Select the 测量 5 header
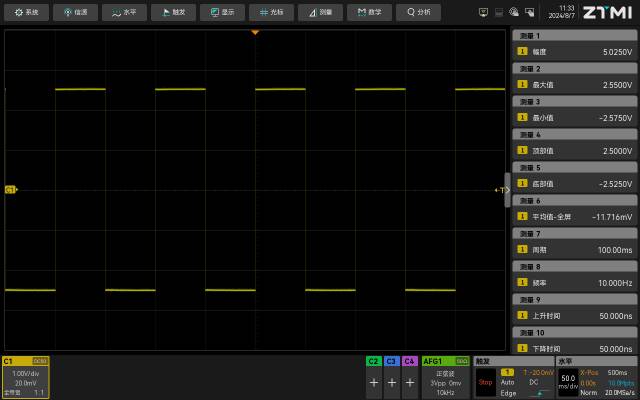 click(x=575, y=168)
